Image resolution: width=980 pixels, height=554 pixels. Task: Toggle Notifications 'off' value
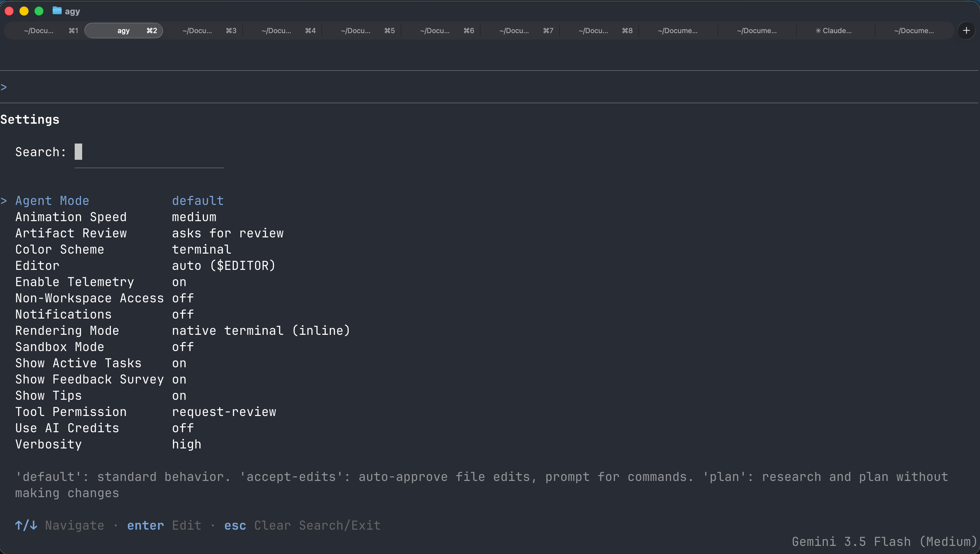pos(183,314)
